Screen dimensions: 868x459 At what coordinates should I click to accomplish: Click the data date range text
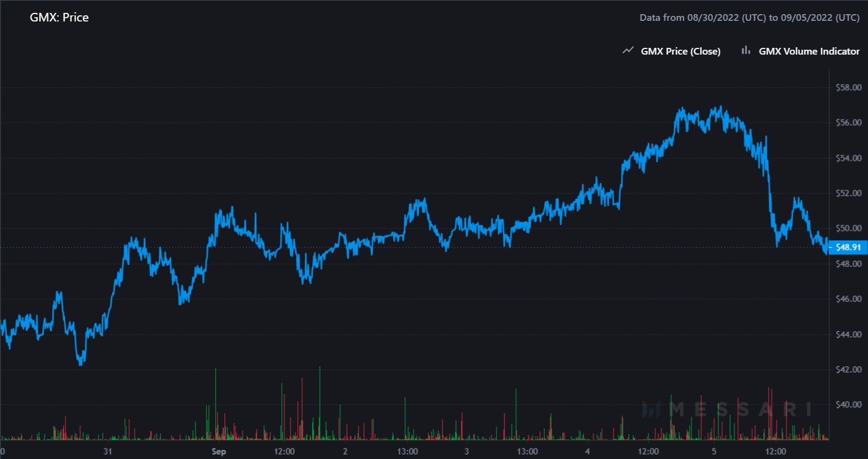click(750, 18)
